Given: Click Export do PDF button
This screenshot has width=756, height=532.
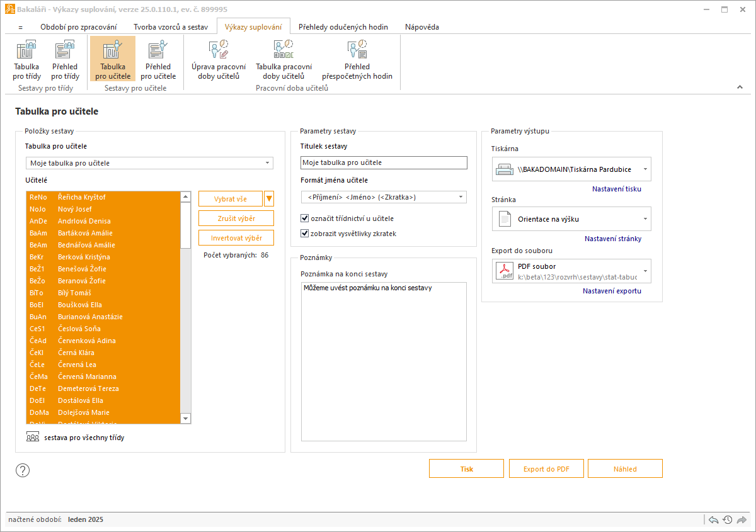Looking at the screenshot, I should pyautogui.click(x=546, y=469).
